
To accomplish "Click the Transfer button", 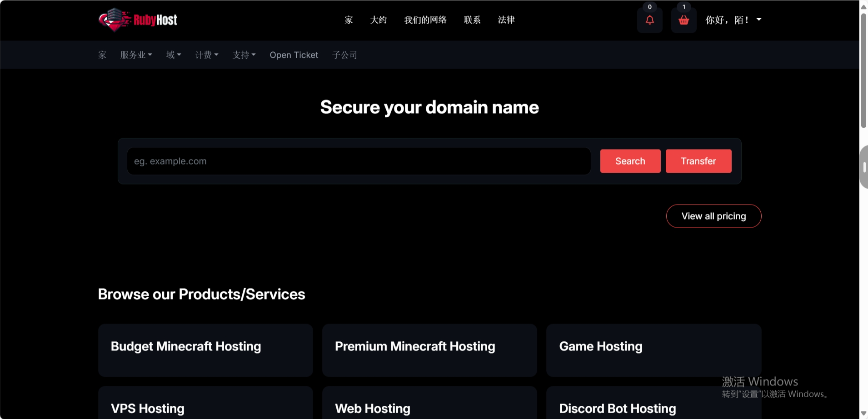I will (x=698, y=161).
